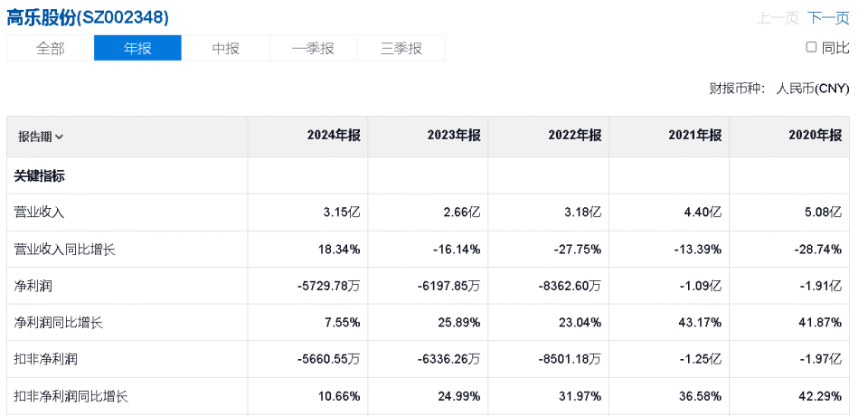Show the 一季报 tab

click(313, 49)
